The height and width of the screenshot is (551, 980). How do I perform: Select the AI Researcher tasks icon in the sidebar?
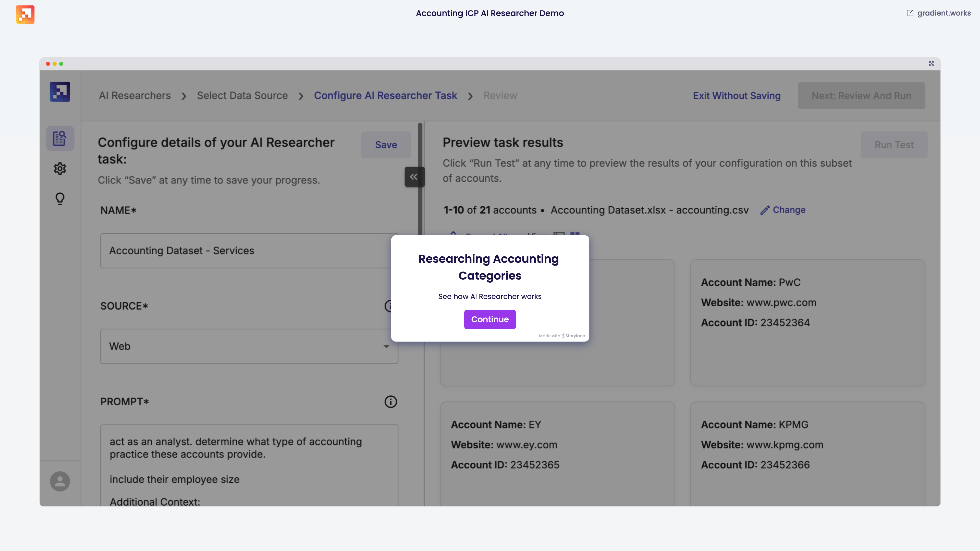coord(60,138)
